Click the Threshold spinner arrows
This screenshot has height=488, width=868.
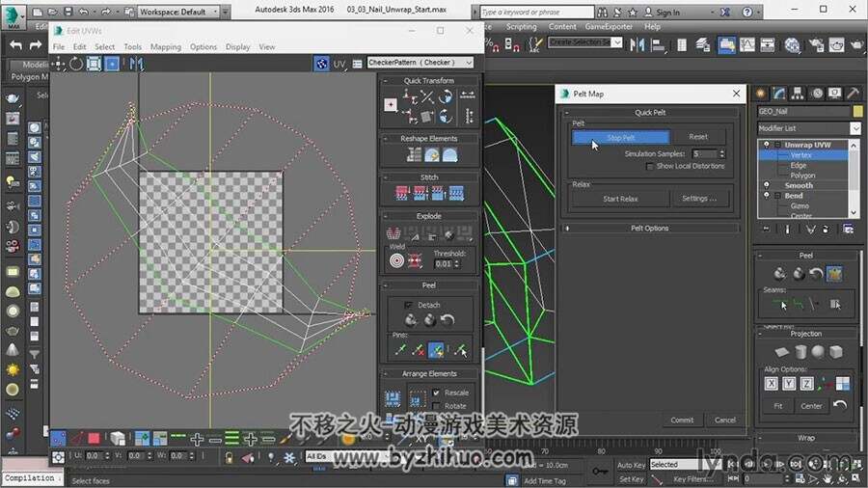click(x=457, y=264)
